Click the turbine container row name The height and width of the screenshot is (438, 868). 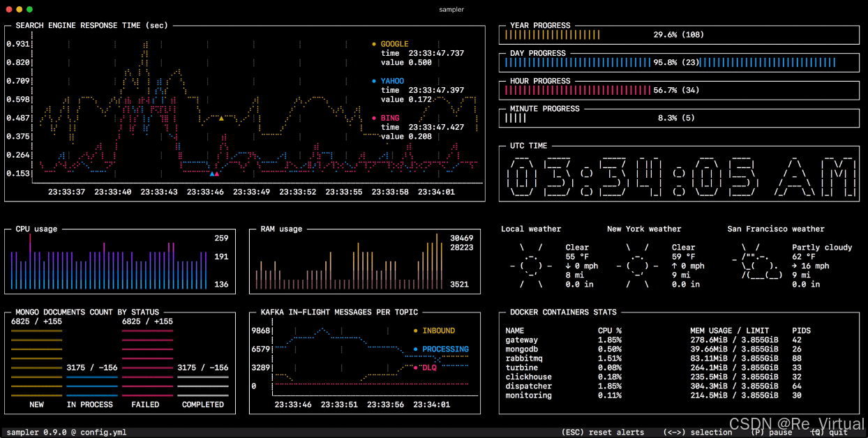[522, 368]
